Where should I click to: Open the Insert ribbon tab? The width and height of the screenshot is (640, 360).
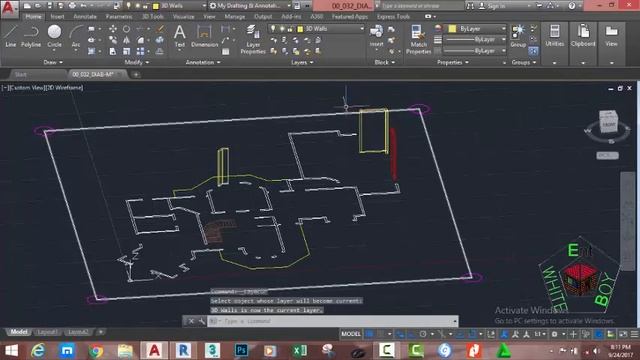coord(57,17)
